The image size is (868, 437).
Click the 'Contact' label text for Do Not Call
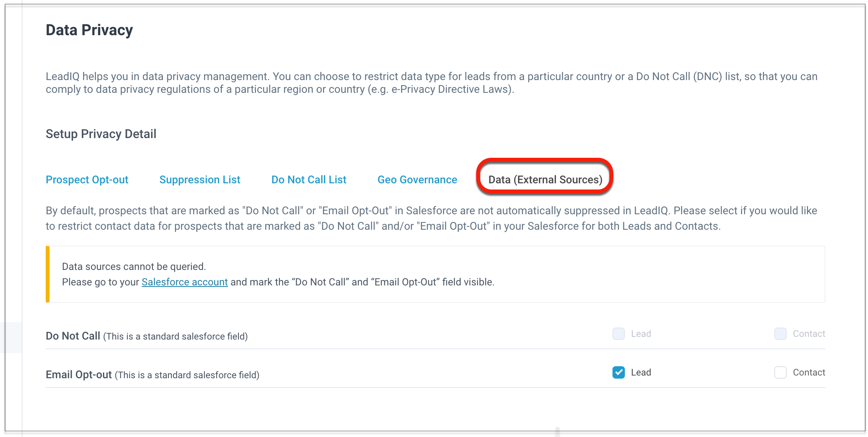click(809, 334)
